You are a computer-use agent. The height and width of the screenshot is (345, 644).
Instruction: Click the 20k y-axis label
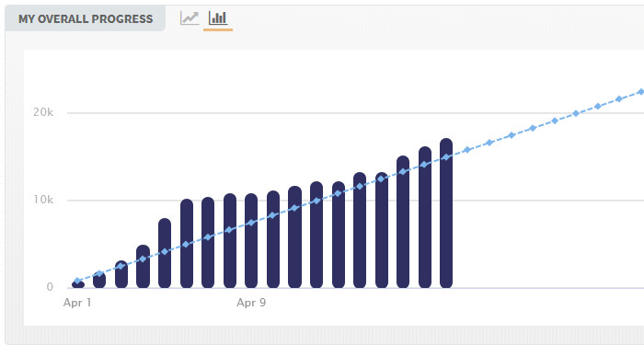click(43, 112)
